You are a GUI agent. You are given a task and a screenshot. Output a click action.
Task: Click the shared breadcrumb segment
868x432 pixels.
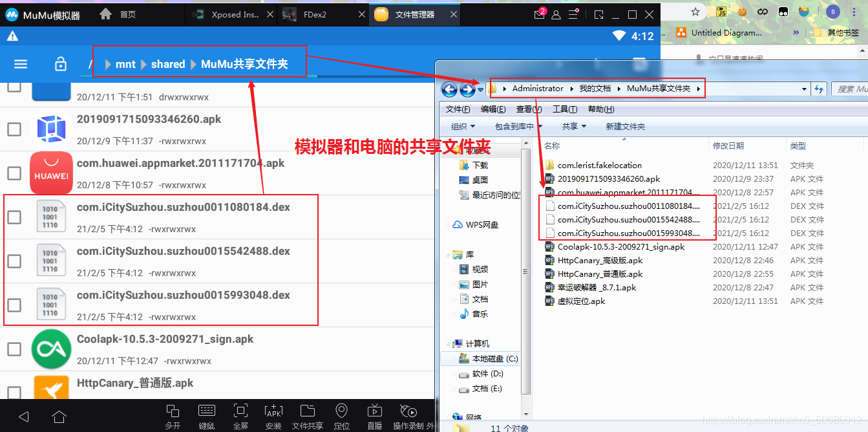[168, 64]
